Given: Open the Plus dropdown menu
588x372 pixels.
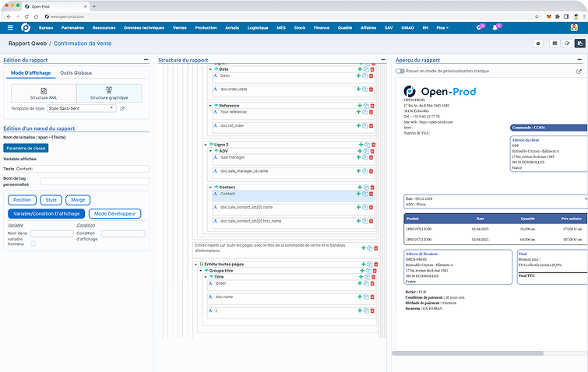Looking at the screenshot, I should pos(442,28).
